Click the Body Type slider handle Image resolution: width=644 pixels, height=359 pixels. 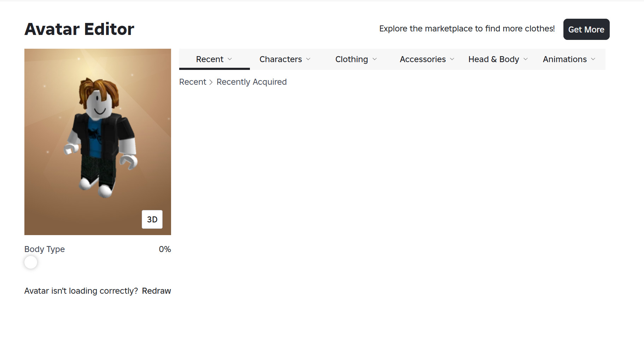[31, 262]
